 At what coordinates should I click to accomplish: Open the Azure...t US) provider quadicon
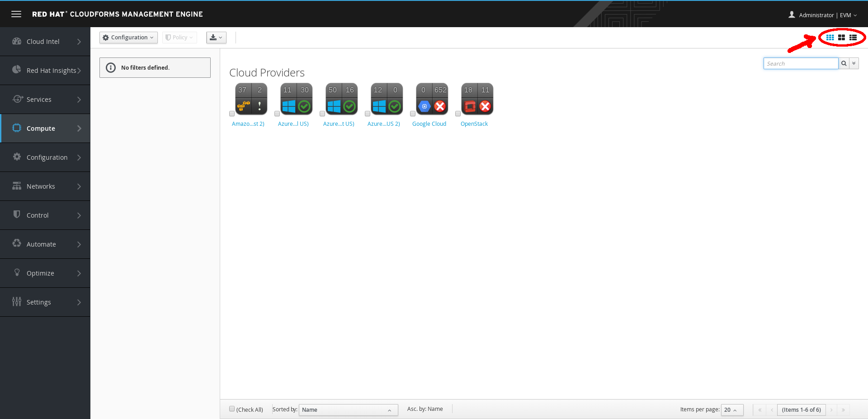coord(341,99)
